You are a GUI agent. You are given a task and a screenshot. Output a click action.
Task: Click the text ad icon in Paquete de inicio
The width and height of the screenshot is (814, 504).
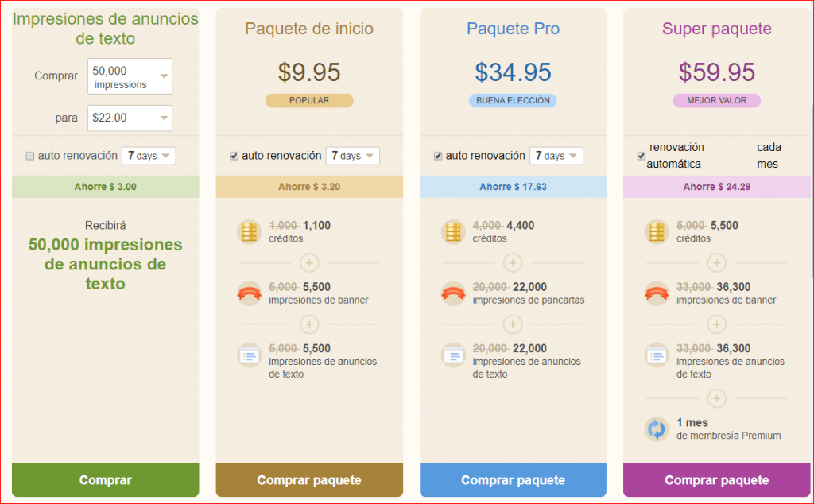pos(250,355)
